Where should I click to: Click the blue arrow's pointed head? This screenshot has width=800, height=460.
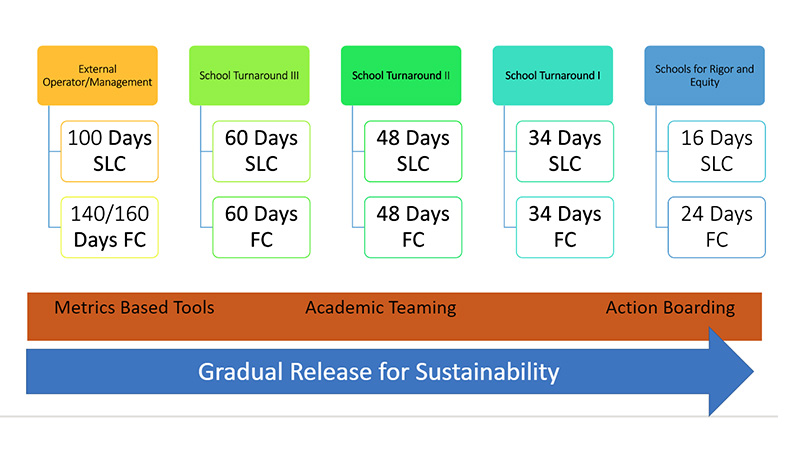pos(729,371)
